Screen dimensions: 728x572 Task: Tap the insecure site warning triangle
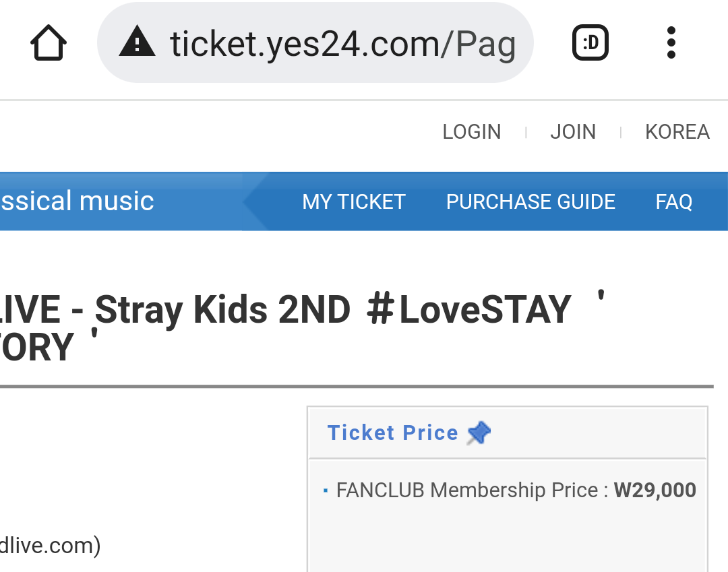tap(137, 44)
